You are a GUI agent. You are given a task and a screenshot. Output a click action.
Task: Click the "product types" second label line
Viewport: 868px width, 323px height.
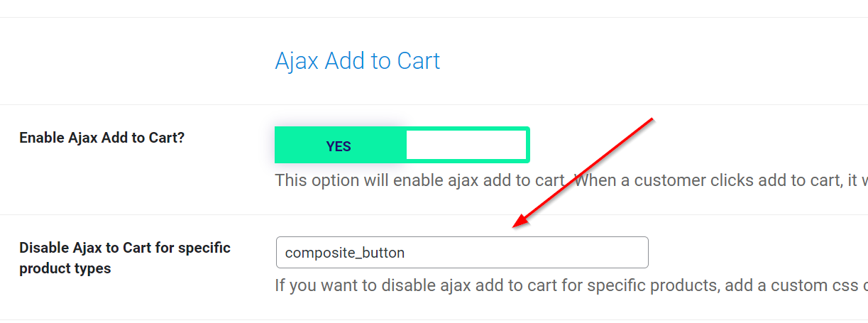point(65,269)
